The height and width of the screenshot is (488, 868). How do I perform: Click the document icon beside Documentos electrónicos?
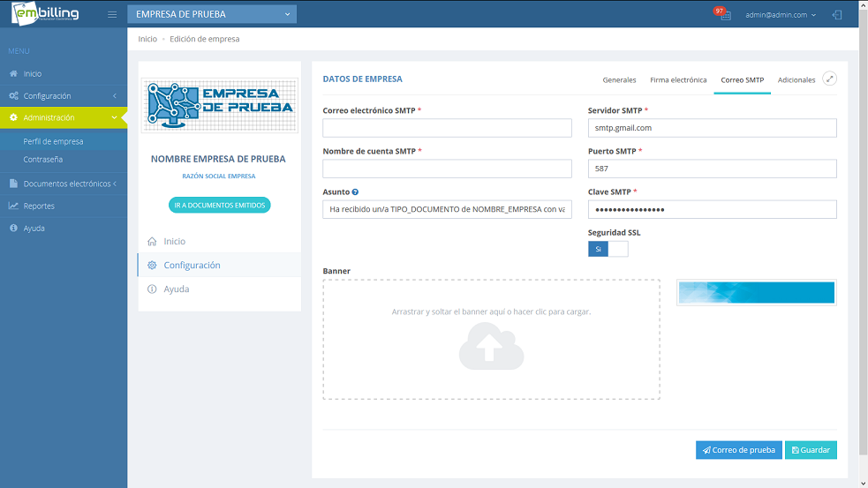pos(13,184)
